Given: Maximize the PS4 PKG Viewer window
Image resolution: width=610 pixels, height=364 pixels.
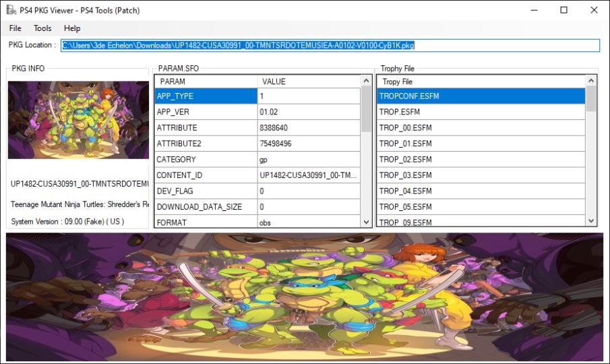Looking at the screenshot, I should coord(563,10).
